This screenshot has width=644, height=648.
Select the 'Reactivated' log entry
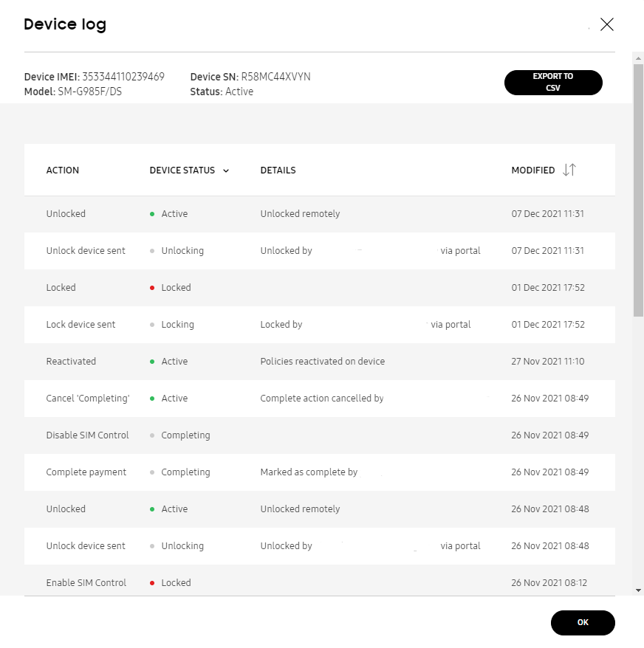[319, 361]
